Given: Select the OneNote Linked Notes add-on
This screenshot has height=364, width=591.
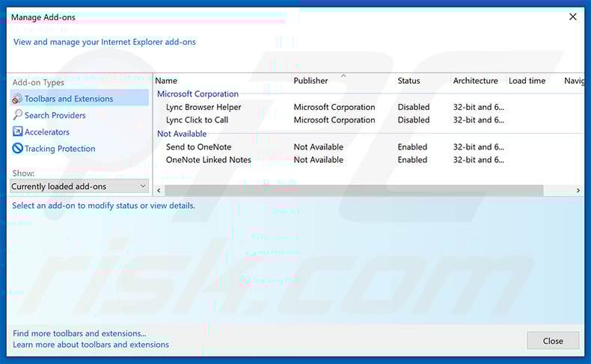Looking at the screenshot, I should point(209,160).
